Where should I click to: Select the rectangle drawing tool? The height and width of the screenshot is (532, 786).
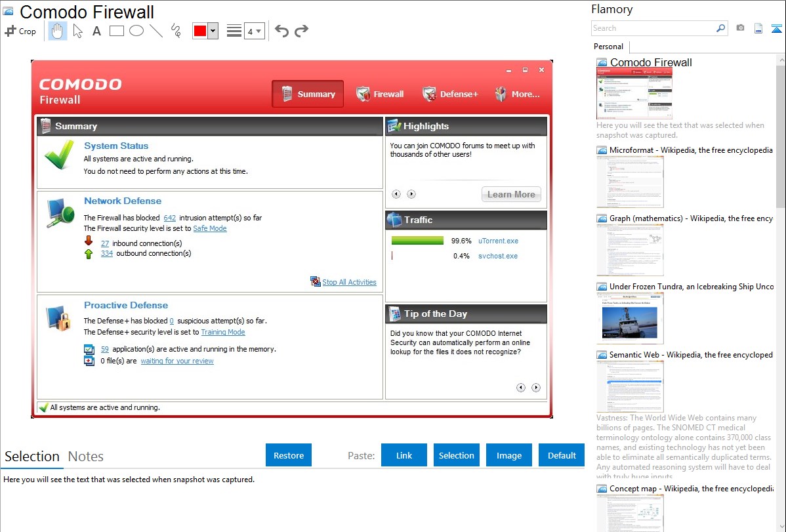click(x=116, y=31)
